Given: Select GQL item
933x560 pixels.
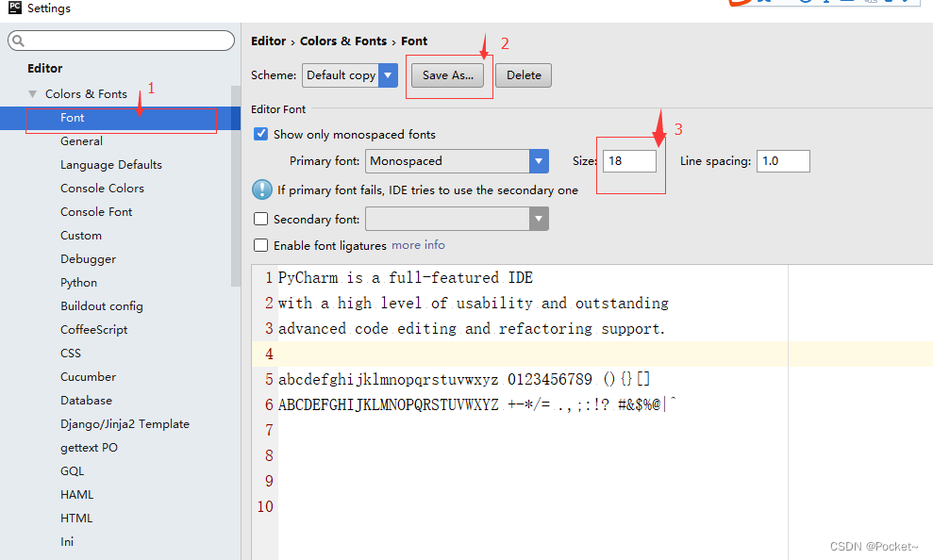Looking at the screenshot, I should coord(72,470).
